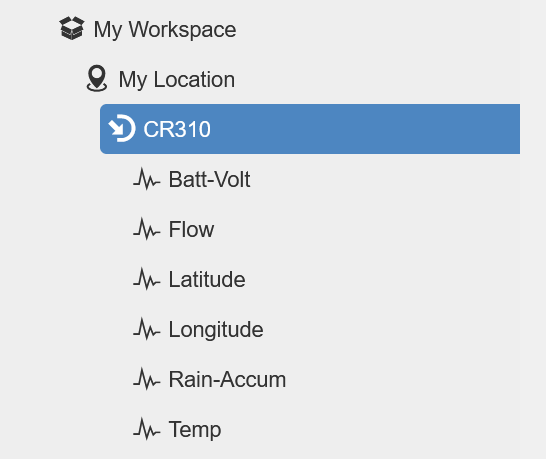This screenshot has height=459, width=546.
Task: Open the Flow measurement
Action: (191, 229)
